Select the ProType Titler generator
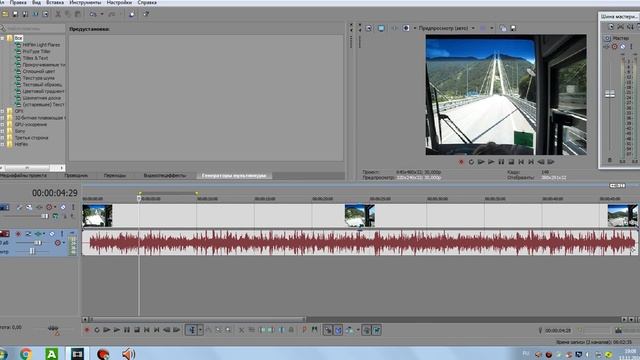The width and height of the screenshot is (640, 360). click(x=36, y=51)
